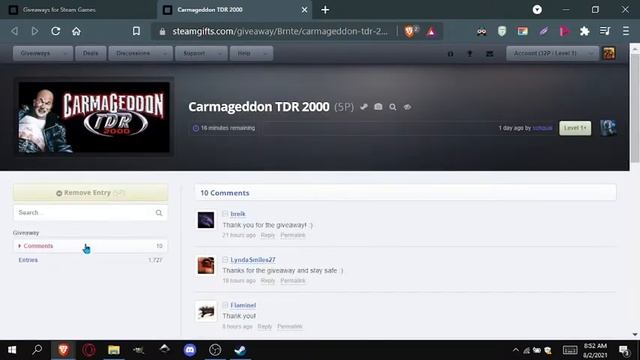Screen dimensions: 640x360
Task: Click the Brave Shields lion icon in address bar
Action: 410,31
